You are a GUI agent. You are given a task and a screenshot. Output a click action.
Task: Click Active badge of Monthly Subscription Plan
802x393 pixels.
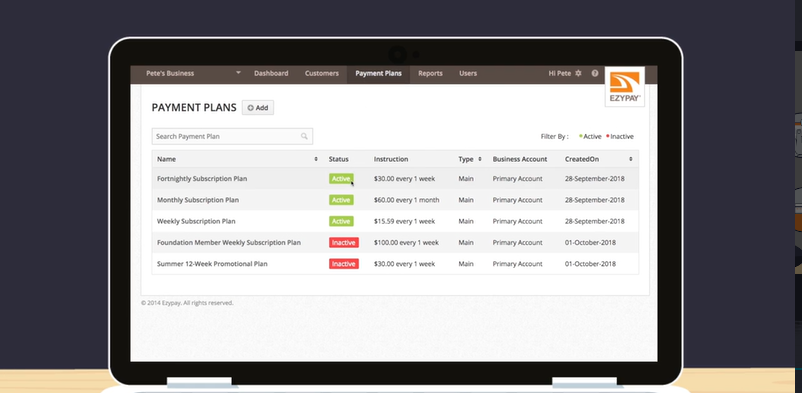(341, 200)
